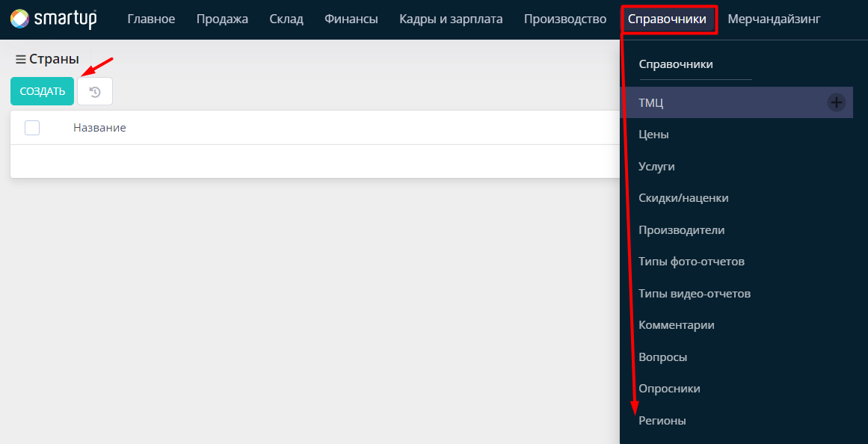
Task: Click the СОЗДАТЬ button
Action: (42, 91)
